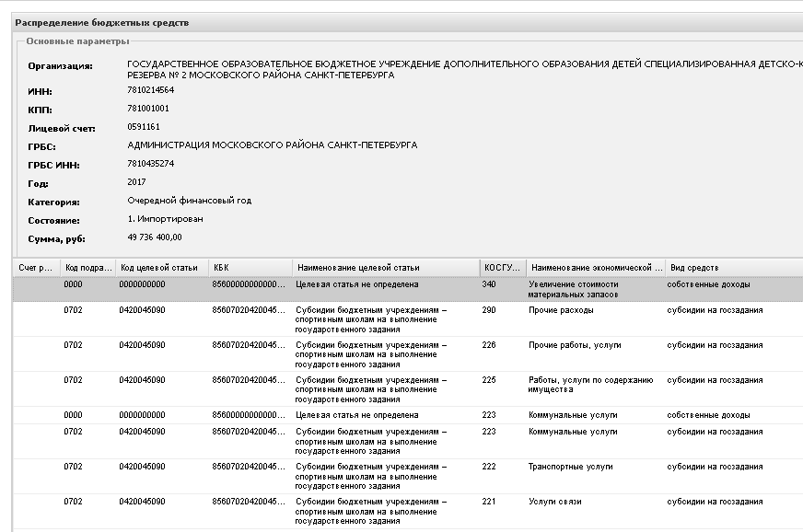Select row with КОСГУ 221
The width and height of the screenshot is (803, 532).
pyautogui.click(x=408, y=511)
